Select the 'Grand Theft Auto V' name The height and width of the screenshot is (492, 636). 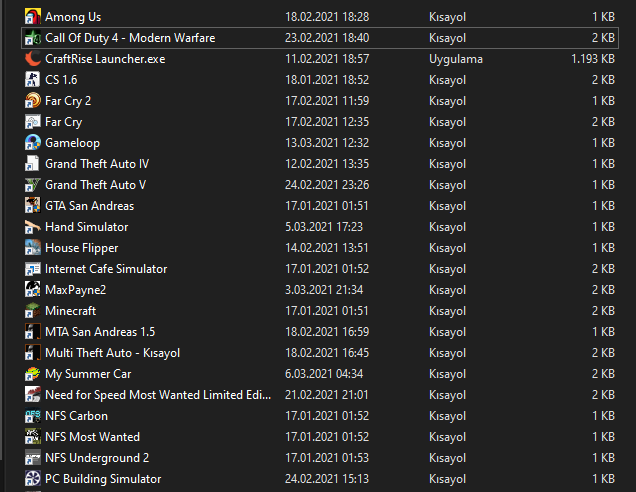[96, 185]
